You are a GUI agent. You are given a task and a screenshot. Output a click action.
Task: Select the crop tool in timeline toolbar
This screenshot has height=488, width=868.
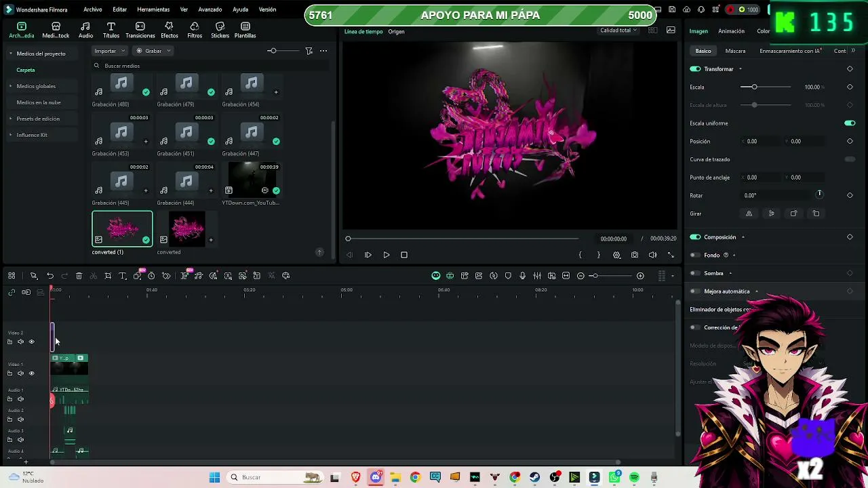pos(108,276)
